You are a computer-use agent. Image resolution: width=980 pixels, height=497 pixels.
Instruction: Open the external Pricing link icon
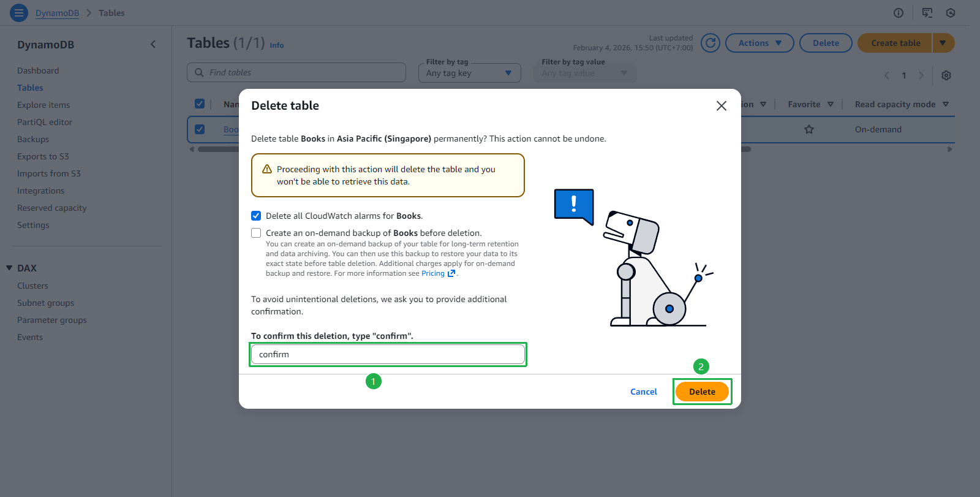[x=451, y=273]
